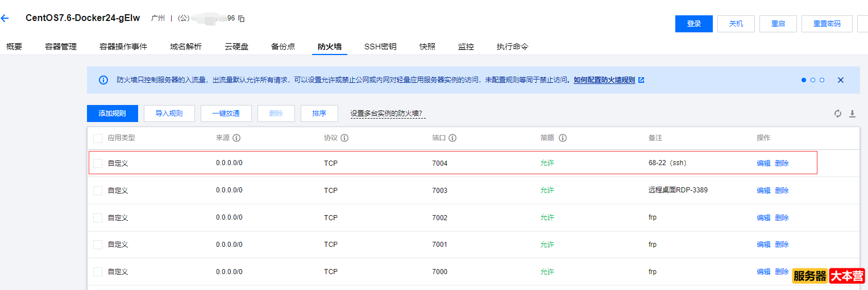Edit the port 7002 frp rule
This screenshot has height=290, width=868.
[763, 218]
